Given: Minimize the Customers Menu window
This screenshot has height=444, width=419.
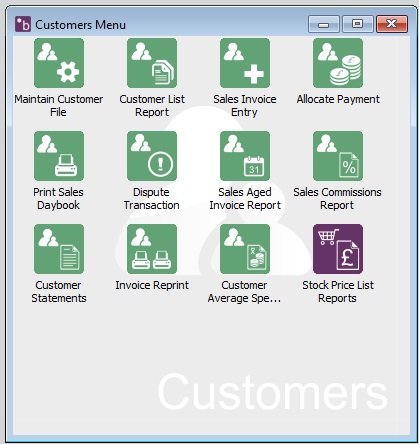Looking at the screenshot, I should 324,24.
